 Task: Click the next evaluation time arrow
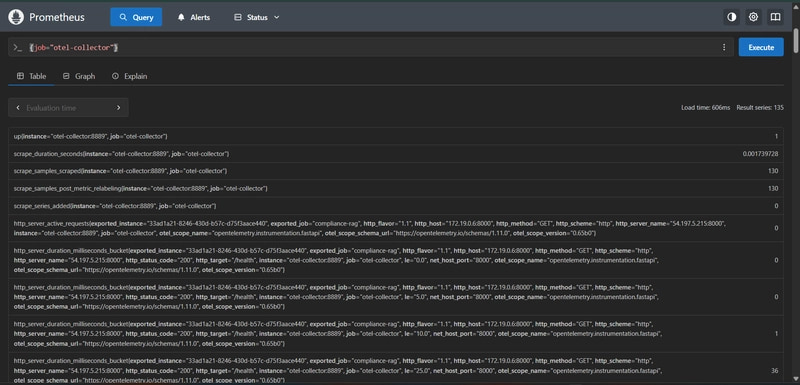point(118,108)
